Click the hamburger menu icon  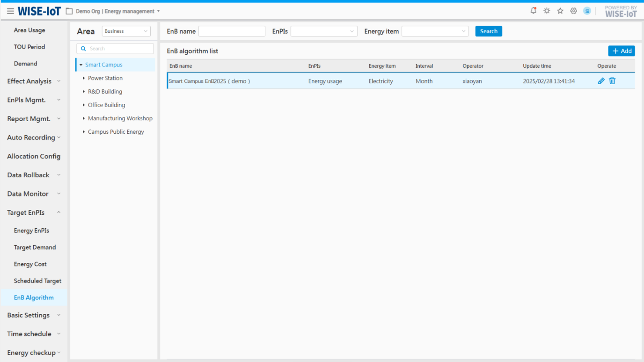point(10,11)
